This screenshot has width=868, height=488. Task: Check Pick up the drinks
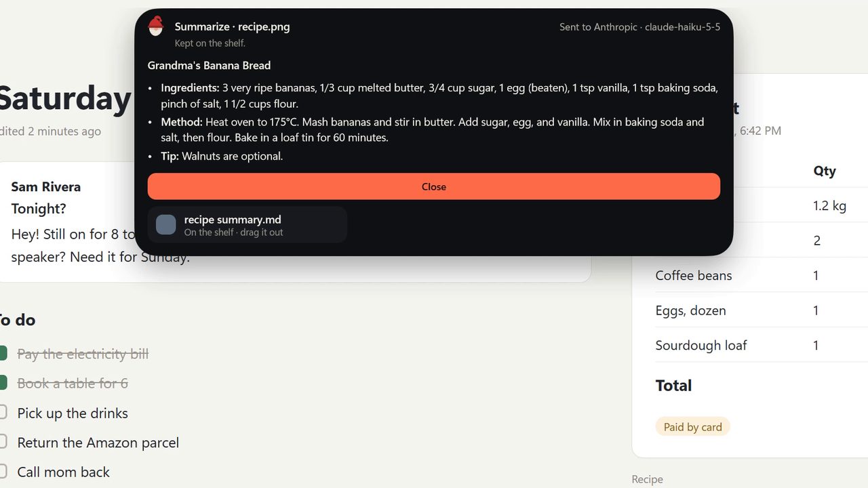click(x=3, y=413)
